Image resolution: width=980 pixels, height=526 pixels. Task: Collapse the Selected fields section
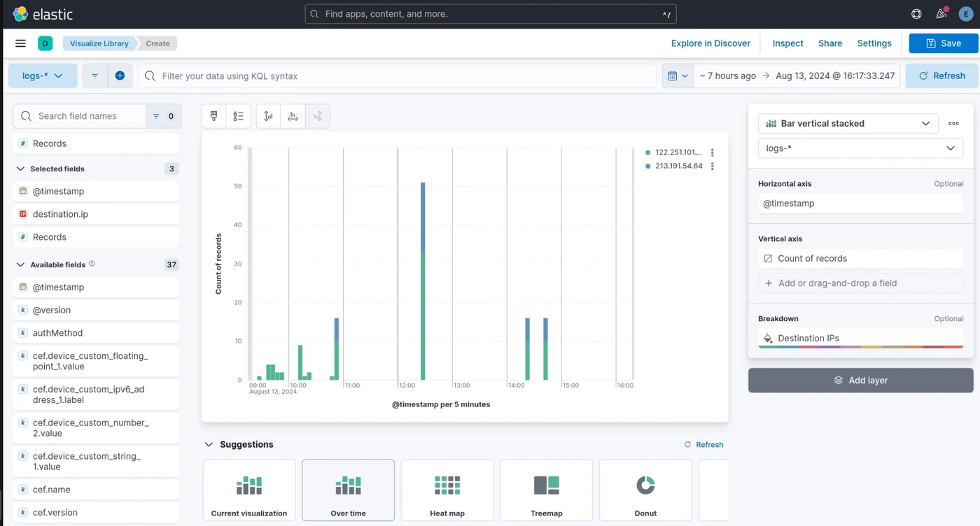(20, 169)
